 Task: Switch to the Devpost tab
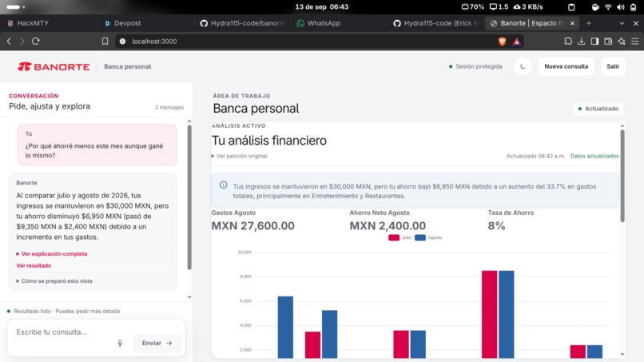coord(144,23)
